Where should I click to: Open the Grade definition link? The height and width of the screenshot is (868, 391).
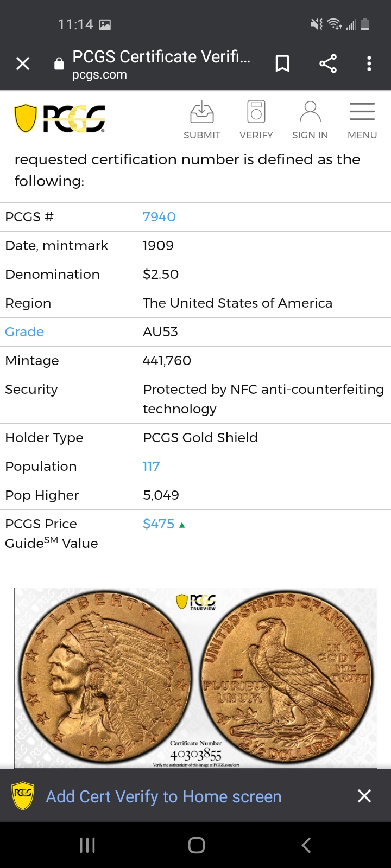point(24,332)
